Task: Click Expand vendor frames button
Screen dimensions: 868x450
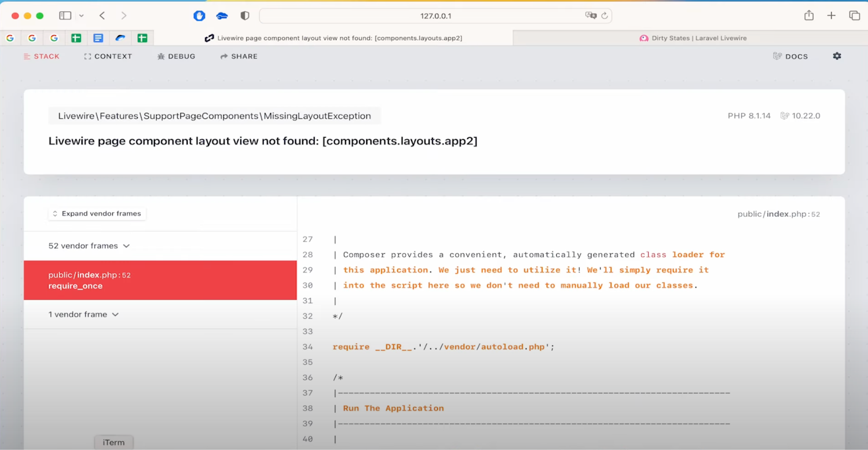Action: (x=97, y=214)
